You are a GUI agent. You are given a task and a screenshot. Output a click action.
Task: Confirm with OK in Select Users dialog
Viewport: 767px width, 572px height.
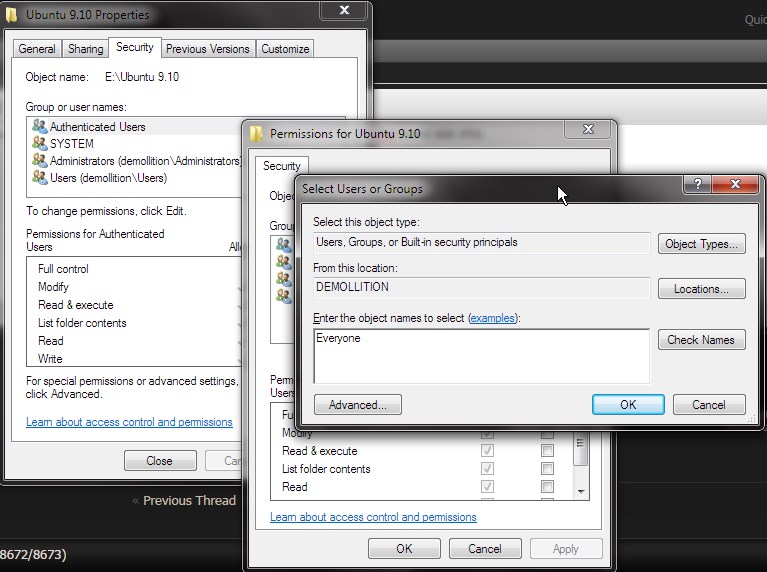[628, 405]
